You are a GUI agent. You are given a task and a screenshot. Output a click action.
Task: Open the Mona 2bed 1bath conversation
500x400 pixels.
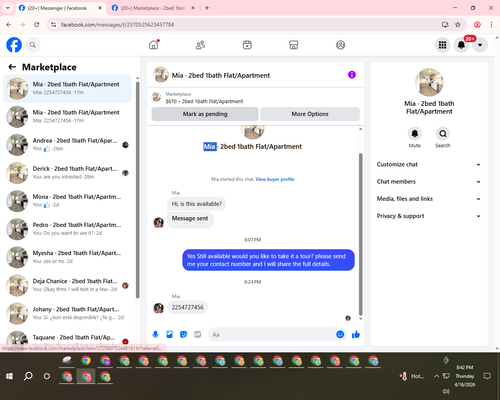(67, 201)
